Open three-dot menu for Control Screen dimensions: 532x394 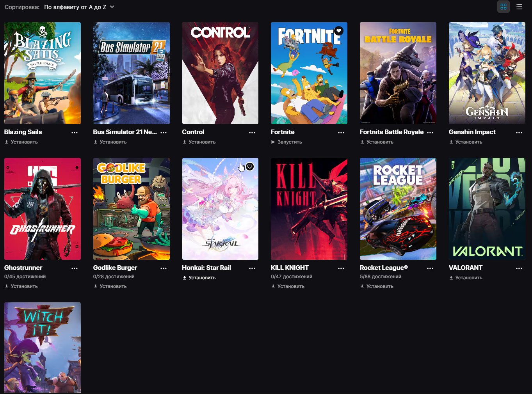tap(252, 133)
